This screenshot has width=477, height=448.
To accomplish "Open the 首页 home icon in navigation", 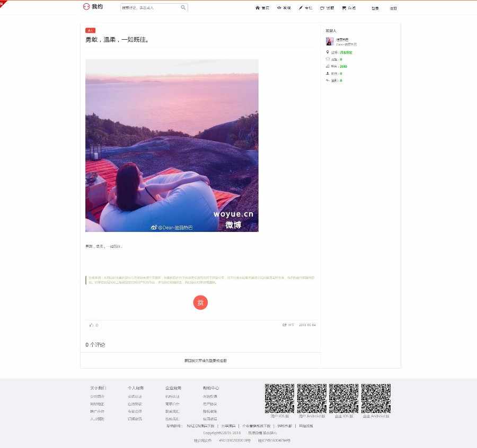I will coord(262,8).
